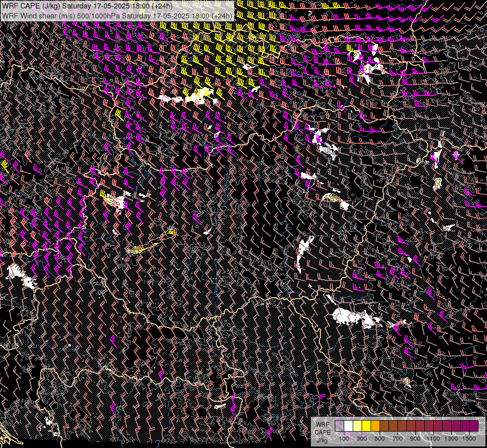
Task: Select the orange legend swatch
Action: tap(376, 426)
